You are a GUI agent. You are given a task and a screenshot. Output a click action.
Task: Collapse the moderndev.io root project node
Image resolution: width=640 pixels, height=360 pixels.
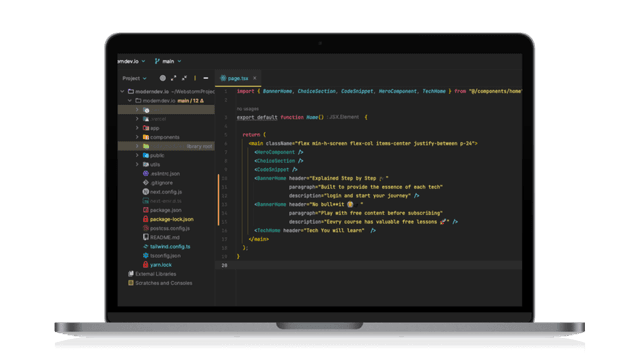click(x=122, y=91)
